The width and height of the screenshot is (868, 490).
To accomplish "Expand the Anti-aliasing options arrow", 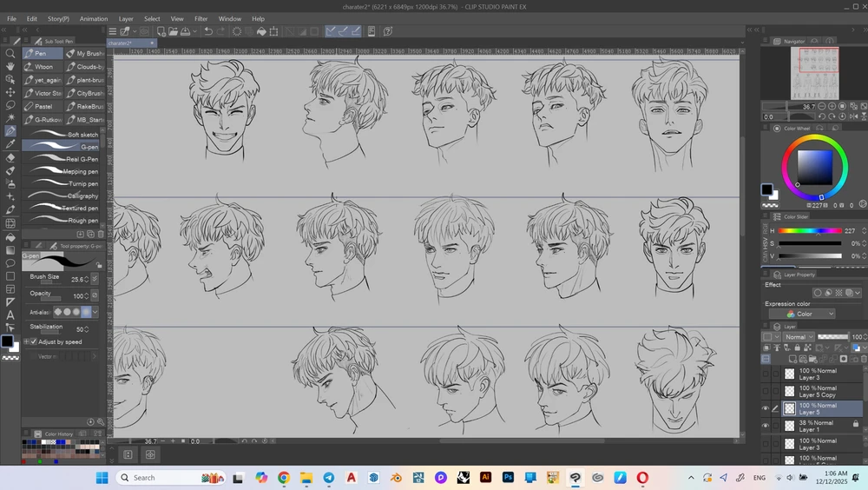I will pos(95,311).
